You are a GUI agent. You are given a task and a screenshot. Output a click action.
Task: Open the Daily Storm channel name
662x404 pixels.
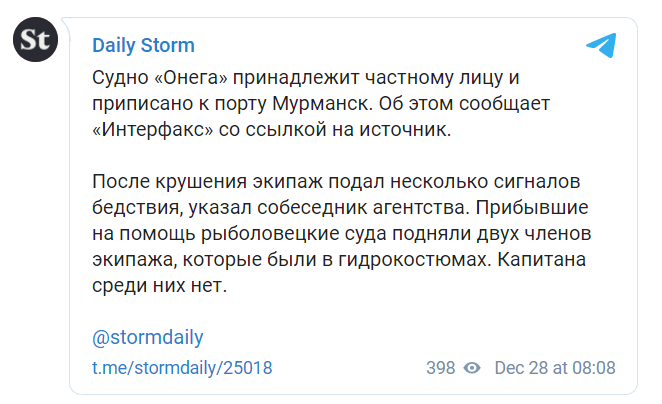pyautogui.click(x=143, y=46)
